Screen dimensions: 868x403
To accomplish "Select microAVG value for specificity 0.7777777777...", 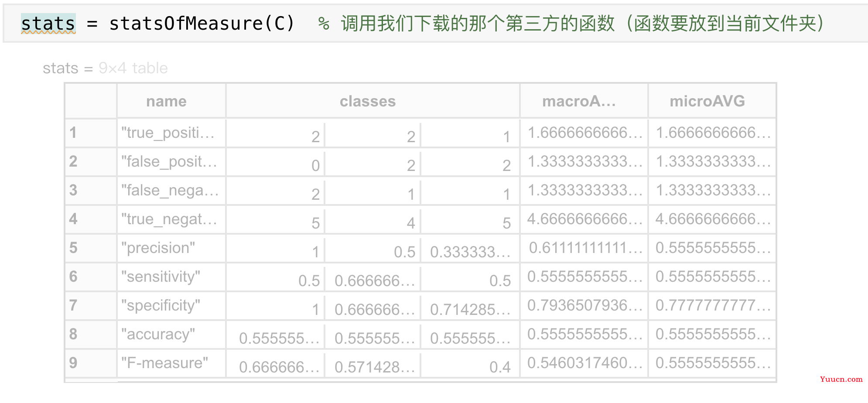I will pyautogui.click(x=712, y=305).
